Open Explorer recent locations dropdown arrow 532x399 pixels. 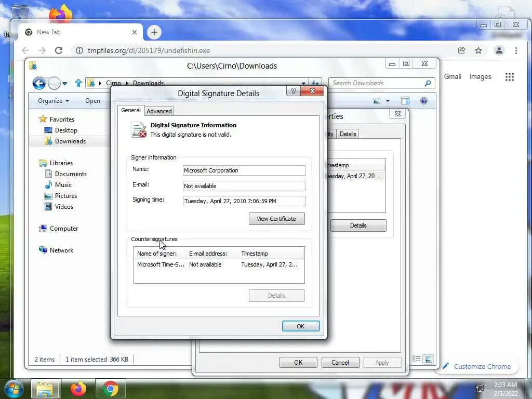tap(64, 83)
